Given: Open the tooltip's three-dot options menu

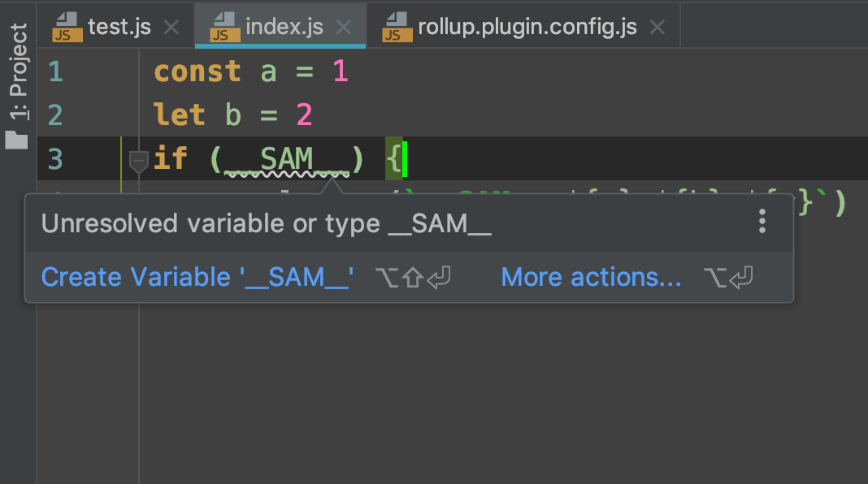Looking at the screenshot, I should tap(762, 221).
